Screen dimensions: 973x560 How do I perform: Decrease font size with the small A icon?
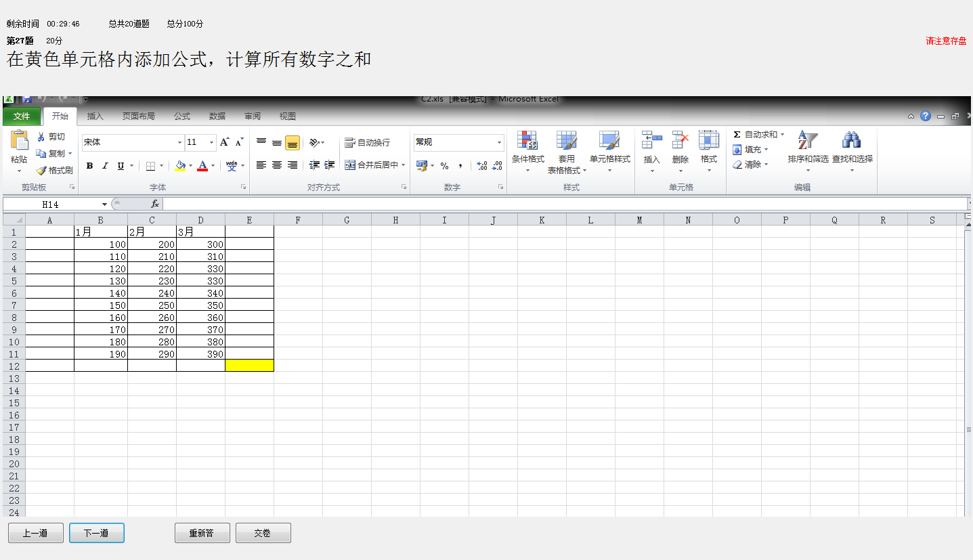[239, 142]
